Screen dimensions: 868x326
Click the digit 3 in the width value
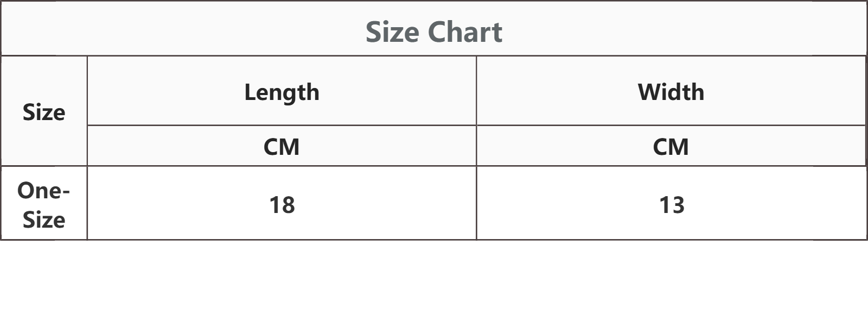click(678, 205)
